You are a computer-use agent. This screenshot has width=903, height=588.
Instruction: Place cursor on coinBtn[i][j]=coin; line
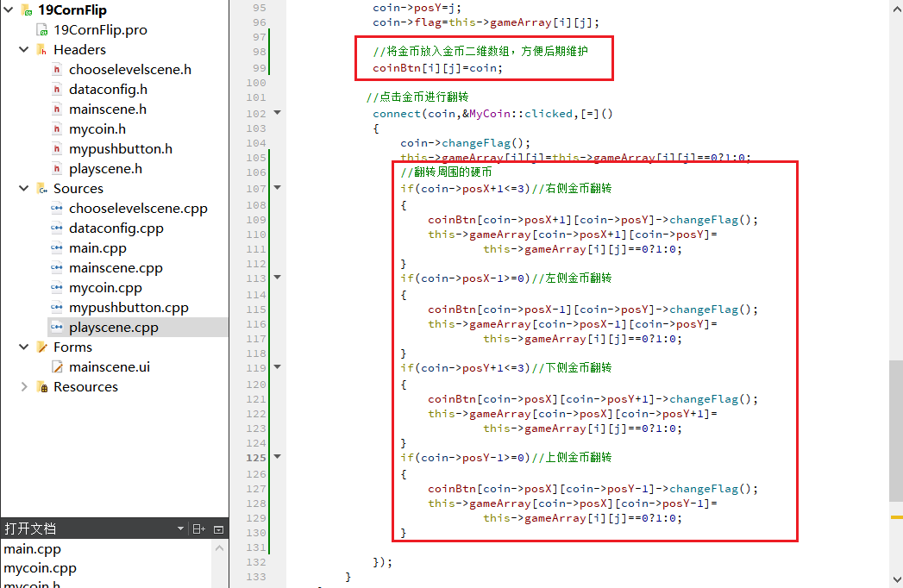pyautogui.click(x=437, y=68)
